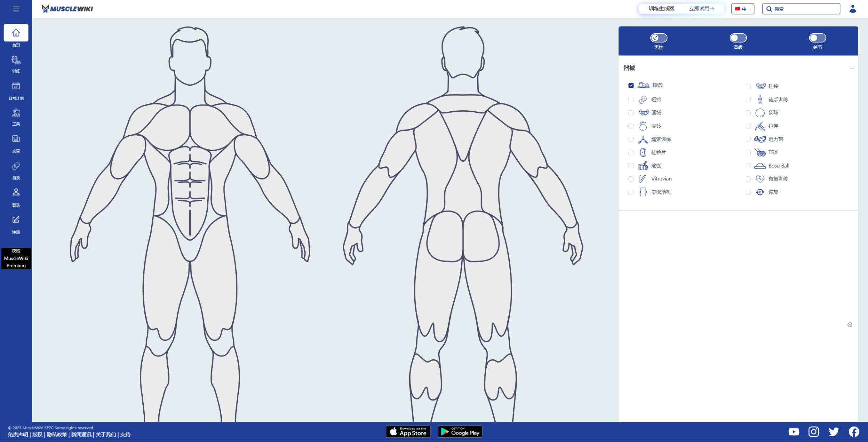Open the hamburger menu icon
Viewport: 868px width, 442px height.
16,9
